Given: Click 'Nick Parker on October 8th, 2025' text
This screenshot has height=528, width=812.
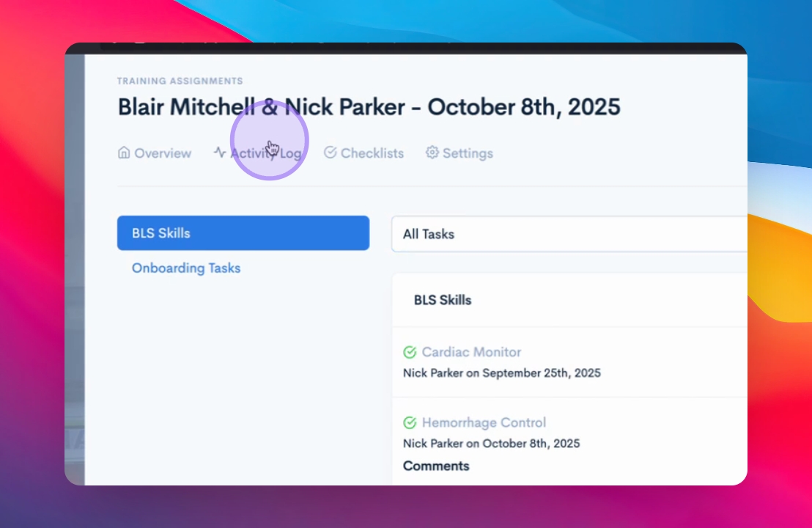Looking at the screenshot, I should click(492, 444).
